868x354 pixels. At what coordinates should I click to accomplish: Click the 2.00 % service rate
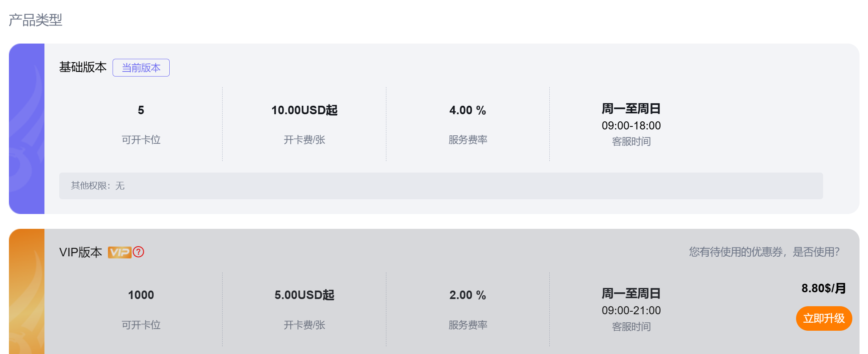point(468,295)
